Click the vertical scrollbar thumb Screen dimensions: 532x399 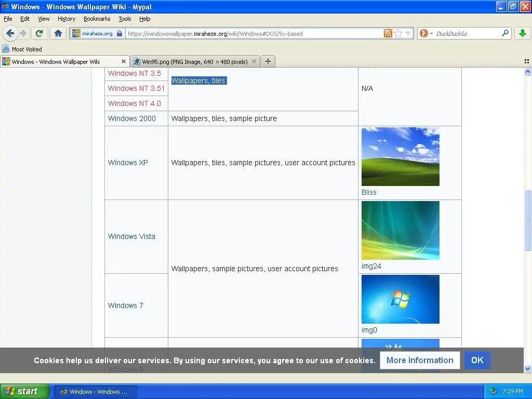coord(528,220)
